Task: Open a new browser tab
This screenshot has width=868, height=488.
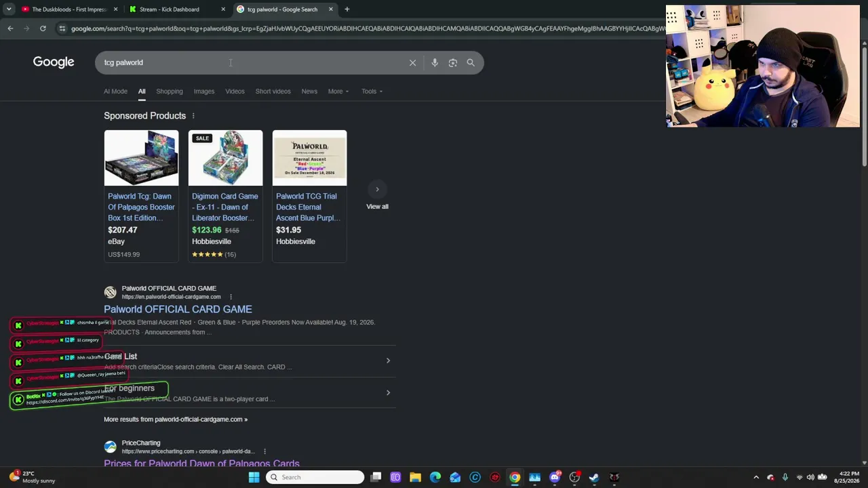Action: pos(347,9)
